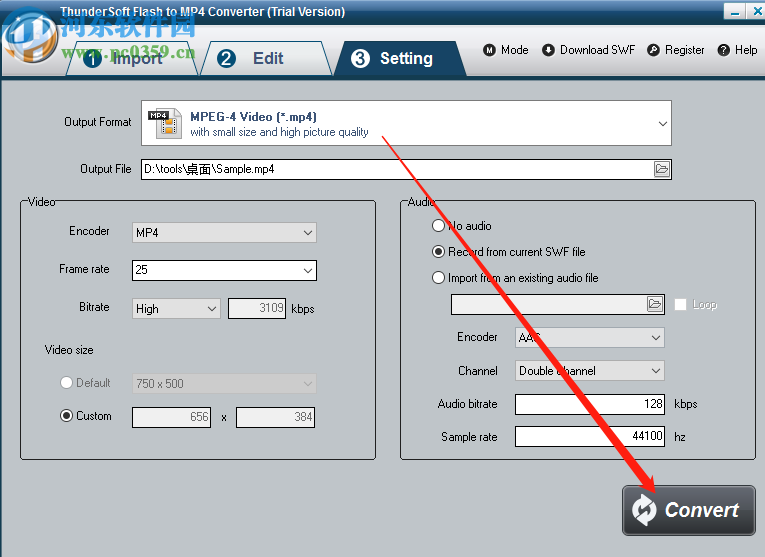Click the Download SWF arrow icon
The image size is (765, 557).
pos(548,50)
